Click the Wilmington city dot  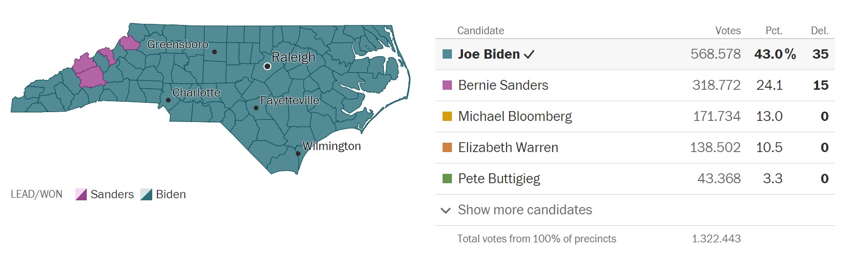click(298, 153)
